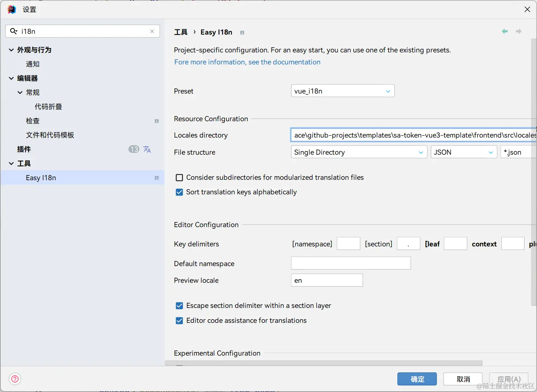Image resolution: width=537 pixels, height=392 pixels.
Task: Click the namespace delimiter field
Action: [x=349, y=243]
